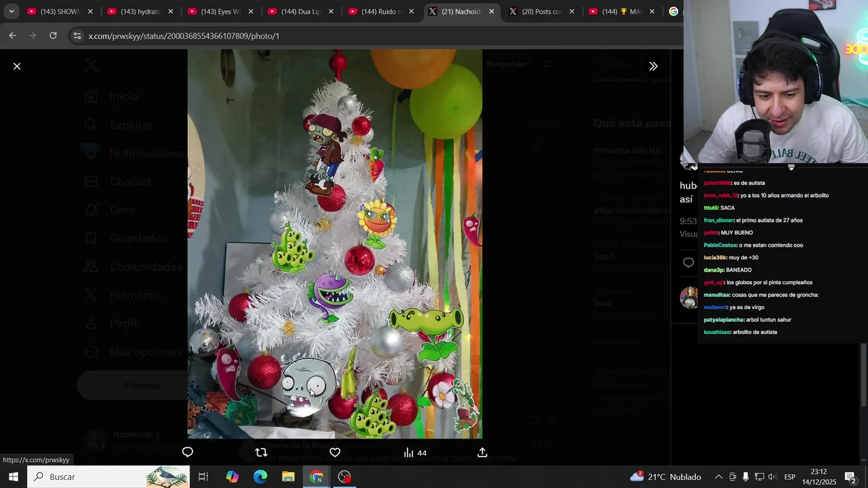868x488 pixels.
Task: Open Task View from the taskbar
Action: click(203, 476)
